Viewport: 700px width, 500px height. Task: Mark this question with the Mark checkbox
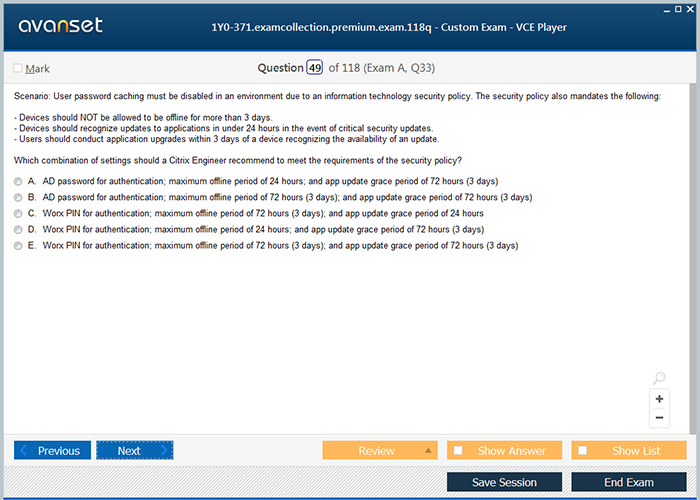pyautogui.click(x=18, y=69)
